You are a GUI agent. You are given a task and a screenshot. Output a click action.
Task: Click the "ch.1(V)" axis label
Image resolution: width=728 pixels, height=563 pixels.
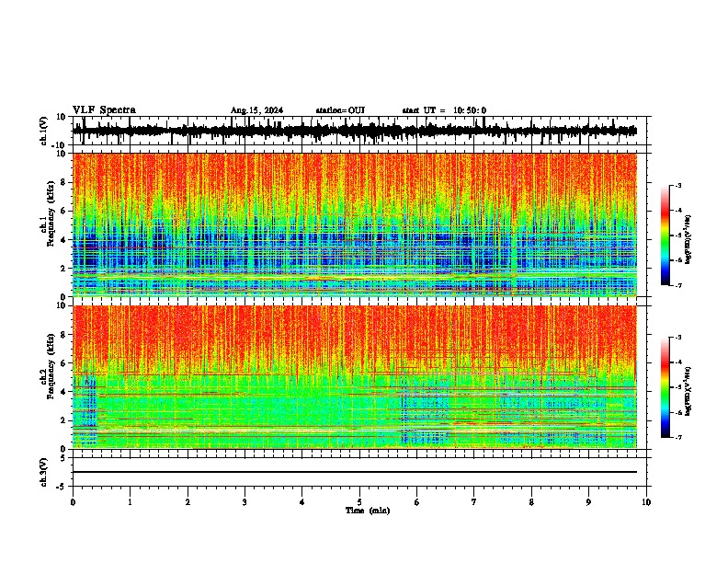click(44, 131)
